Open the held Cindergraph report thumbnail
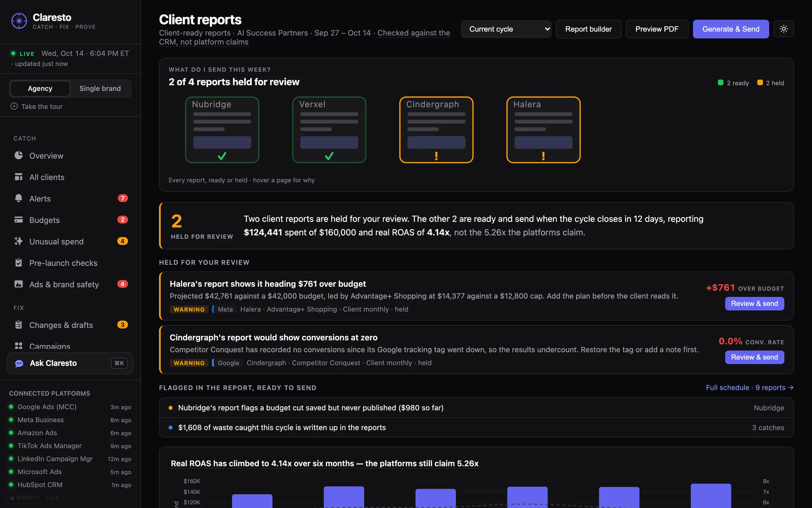 [x=436, y=130]
